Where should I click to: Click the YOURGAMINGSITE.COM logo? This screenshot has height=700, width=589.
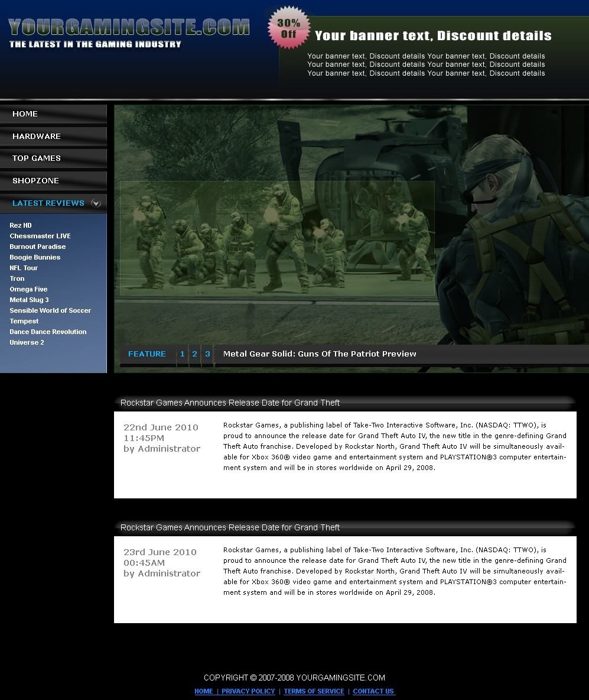(x=129, y=27)
